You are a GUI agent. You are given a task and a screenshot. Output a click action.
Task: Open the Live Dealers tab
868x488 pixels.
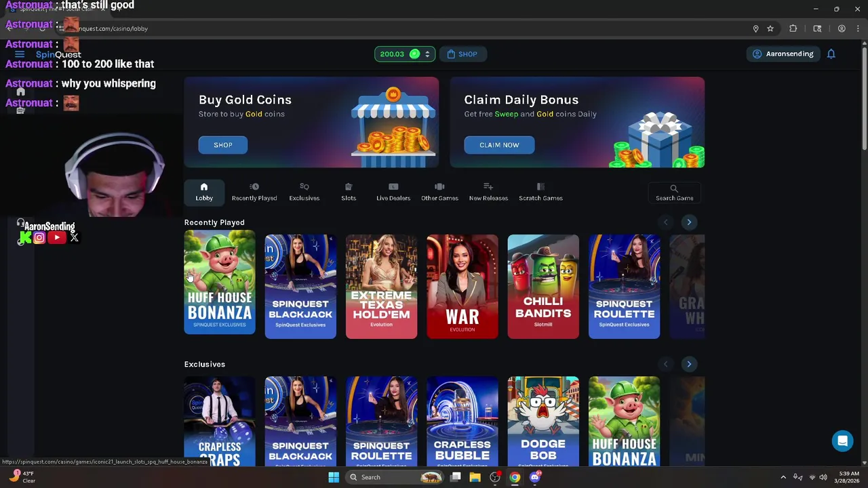tap(393, 192)
